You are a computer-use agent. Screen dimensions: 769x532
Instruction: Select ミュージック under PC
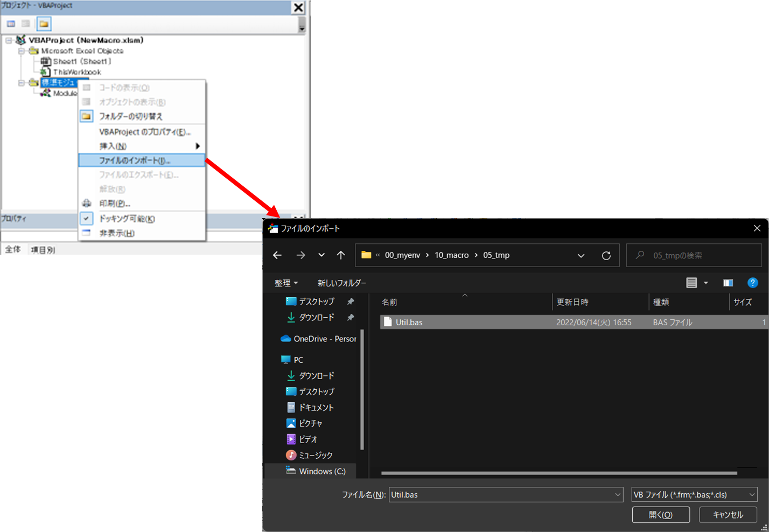pos(310,456)
